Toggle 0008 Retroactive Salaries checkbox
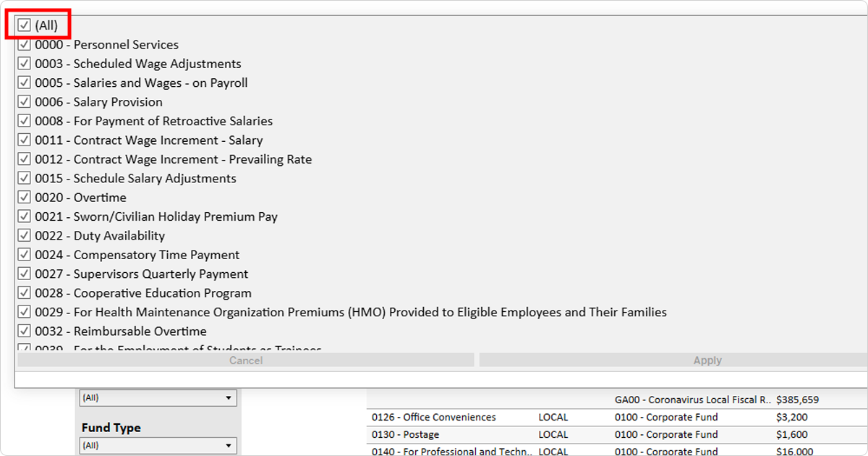The image size is (868, 456). point(25,121)
